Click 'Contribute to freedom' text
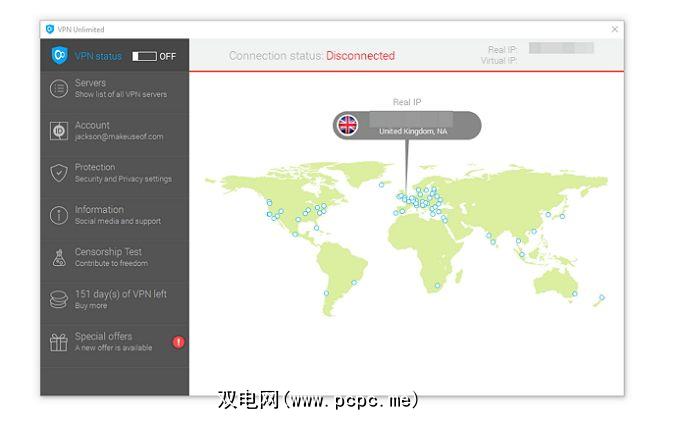This screenshot has height=423, width=680. click(x=111, y=263)
